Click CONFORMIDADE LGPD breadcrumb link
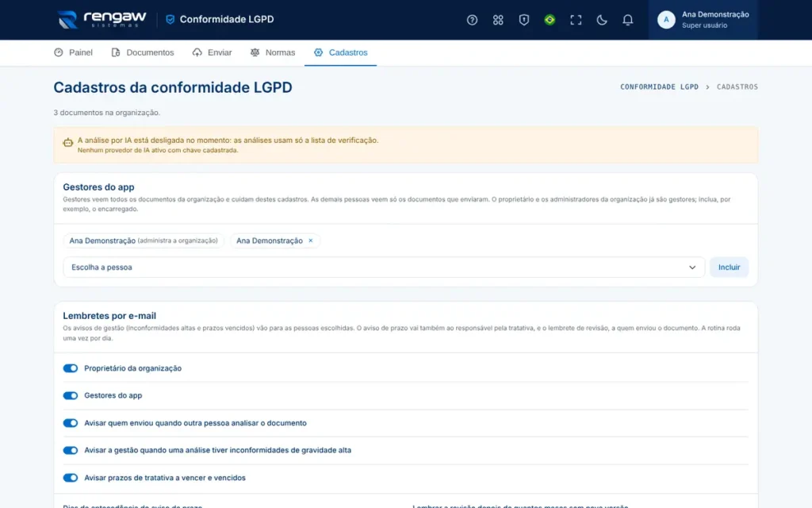The width and height of the screenshot is (812, 508). coord(659,87)
